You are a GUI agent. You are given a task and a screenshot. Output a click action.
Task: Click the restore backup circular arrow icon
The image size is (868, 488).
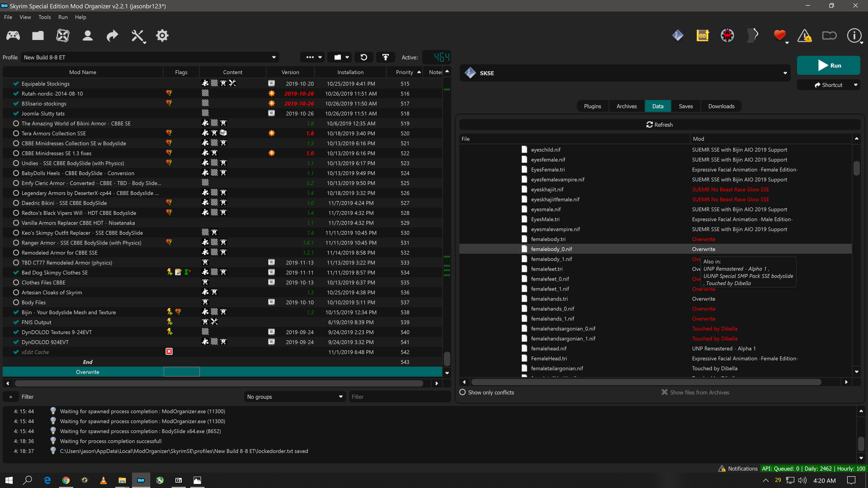[x=363, y=57]
